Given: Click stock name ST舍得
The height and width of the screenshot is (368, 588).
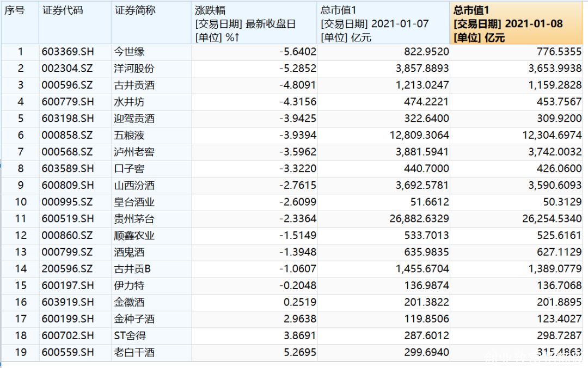Looking at the screenshot, I should 130,335.
